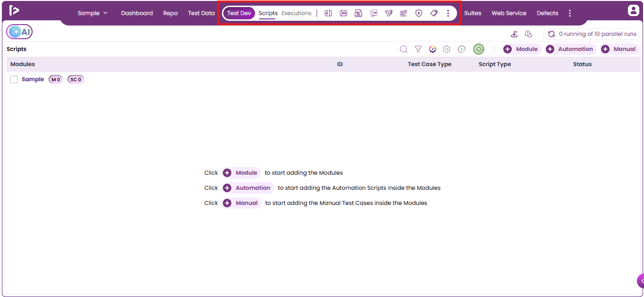This screenshot has width=644, height=297.
Task: Open the Elements (E) icon in Test Dev bar
Action: (328, 13)
